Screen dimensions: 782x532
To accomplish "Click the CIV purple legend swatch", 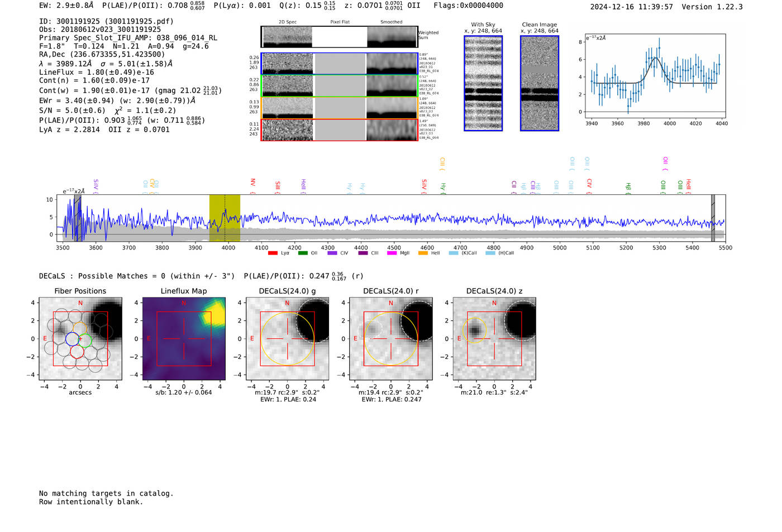I will [332, 253].
